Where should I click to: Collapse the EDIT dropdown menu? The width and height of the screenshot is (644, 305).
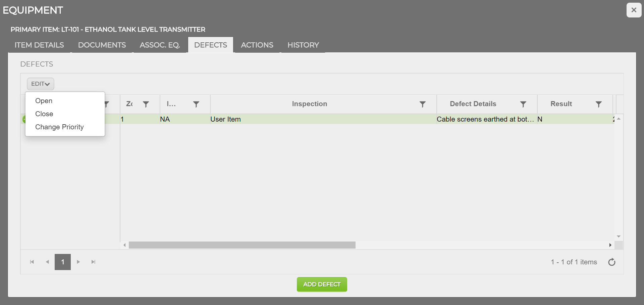(x=40, y=84)
